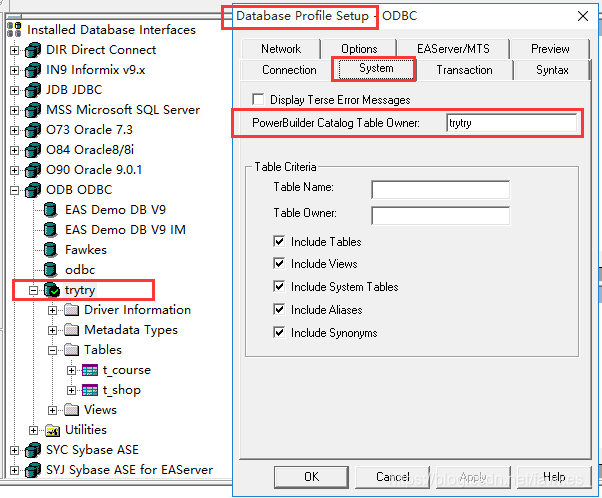The height and width of the screenshot is (498, 602).
Task: Expand the Views folder node
Action: pyautogui.click(x=53, y=410)
